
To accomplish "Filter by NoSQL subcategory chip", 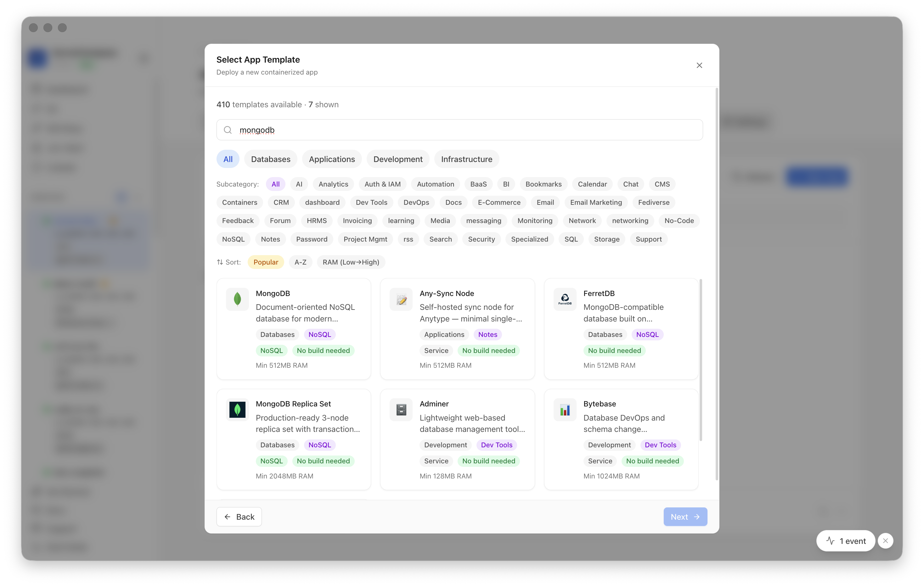I will (233, 239).
